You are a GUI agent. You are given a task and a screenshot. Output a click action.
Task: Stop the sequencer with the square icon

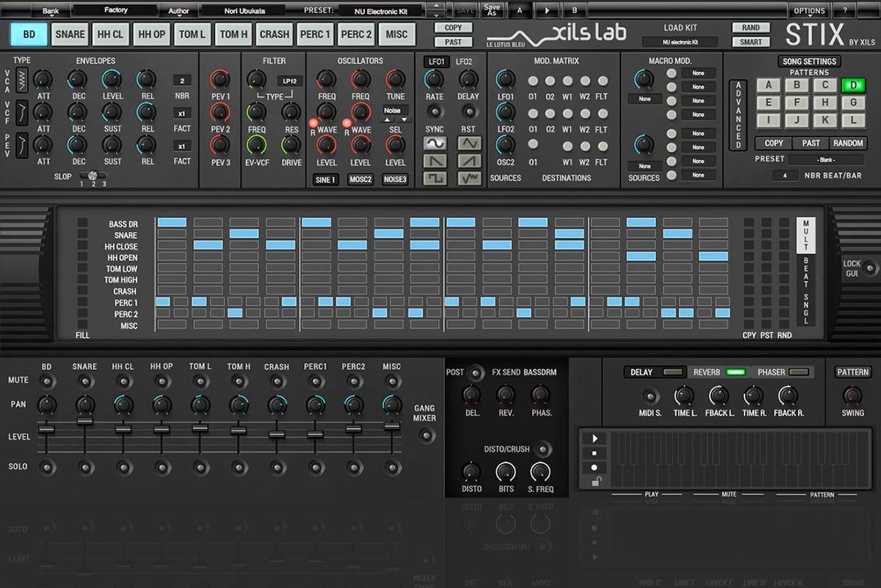click(x=594, y=453)
